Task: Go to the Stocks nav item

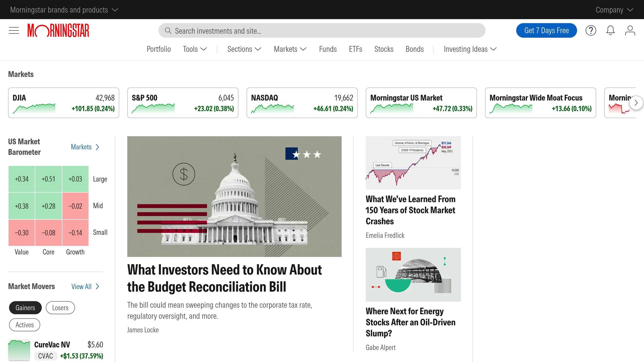Action: (384, 49)
